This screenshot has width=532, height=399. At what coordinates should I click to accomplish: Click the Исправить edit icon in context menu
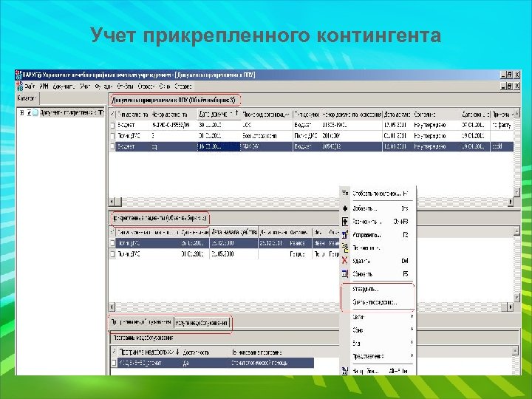tap(345, 234)
